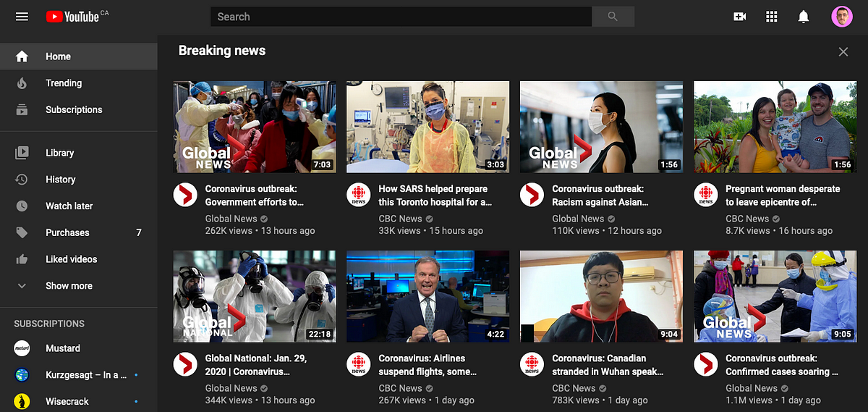This screenshot has width=868, height=412.
Task: Click inside the Search input field
Action: pos(401,17)
